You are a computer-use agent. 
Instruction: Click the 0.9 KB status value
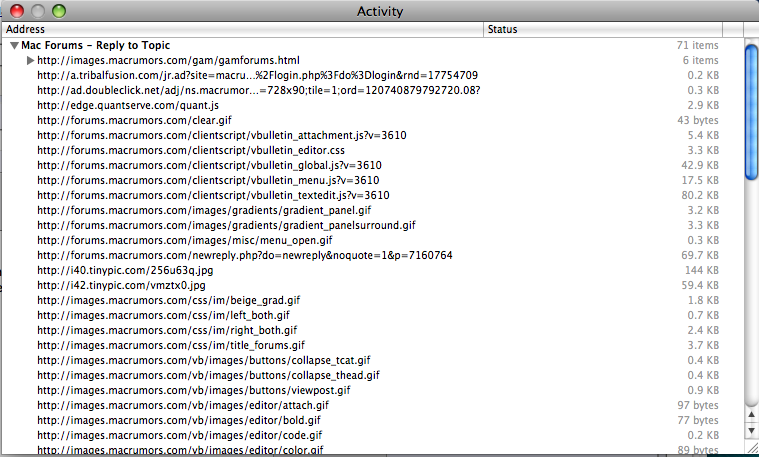[703, 391]
